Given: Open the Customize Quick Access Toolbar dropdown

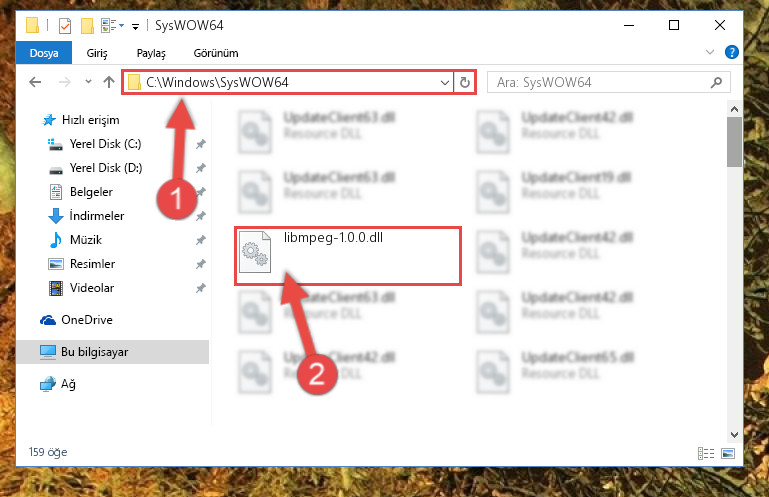Looking at the screenshot, I should click(x=135, y=26).
